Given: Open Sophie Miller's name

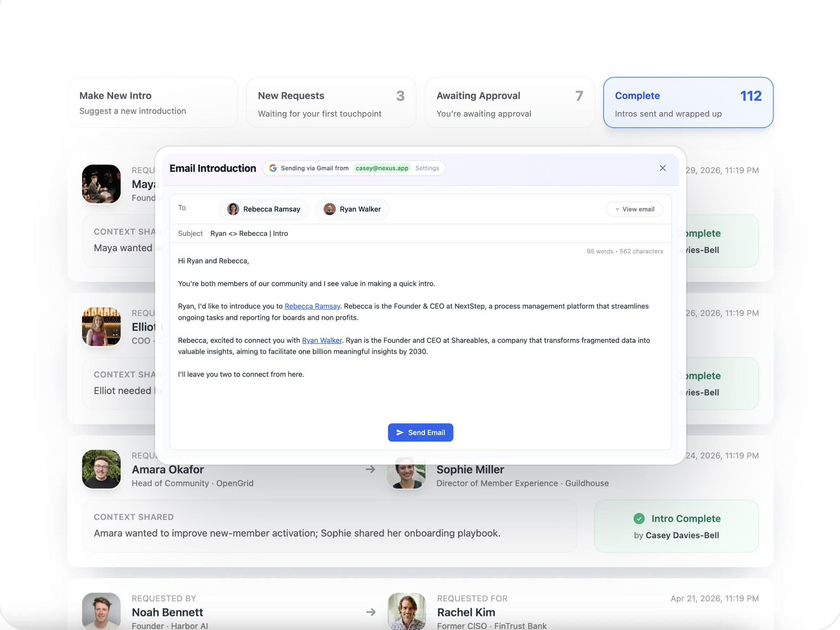Looking at the screenshot, I should (470, 470).
